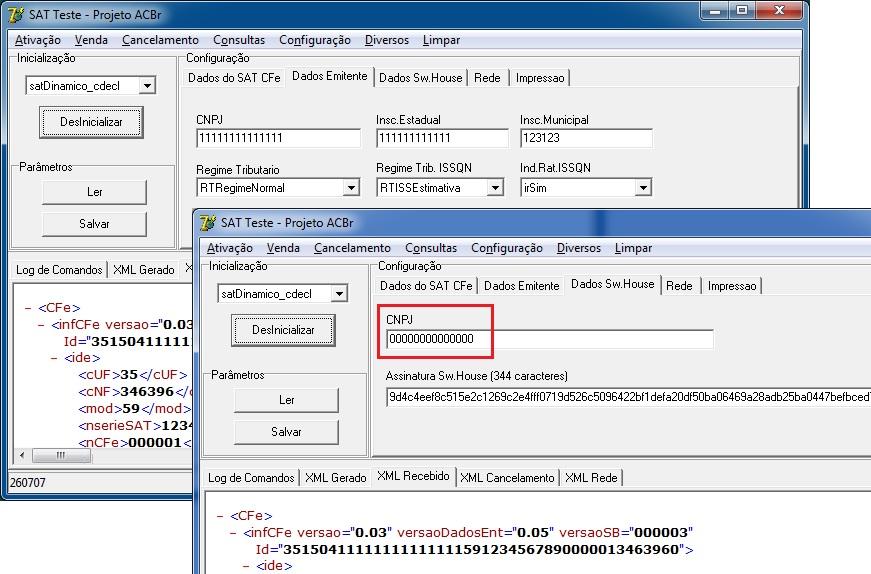Click mod 59 line in back XML
Screen dimensions: 871x574
pyautogui.click(x=134, y=408)
